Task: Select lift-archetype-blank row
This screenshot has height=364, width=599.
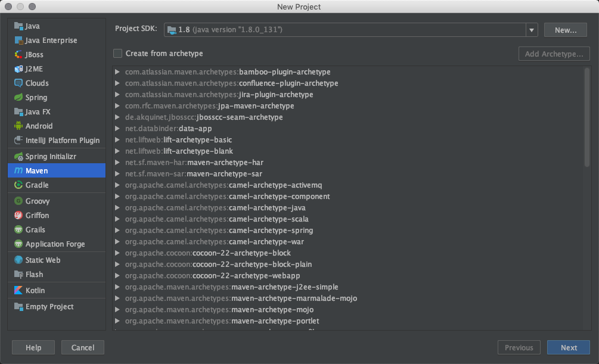Action: [347, 151]
